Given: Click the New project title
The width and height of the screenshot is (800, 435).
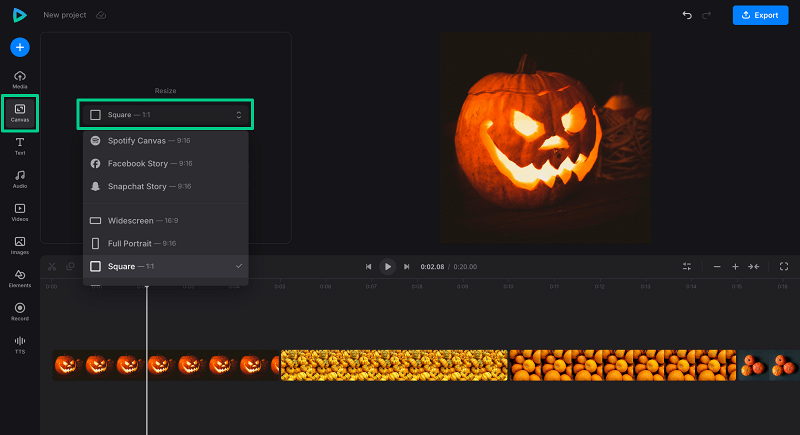Looking at the screenshot, I should coord(65,15).
